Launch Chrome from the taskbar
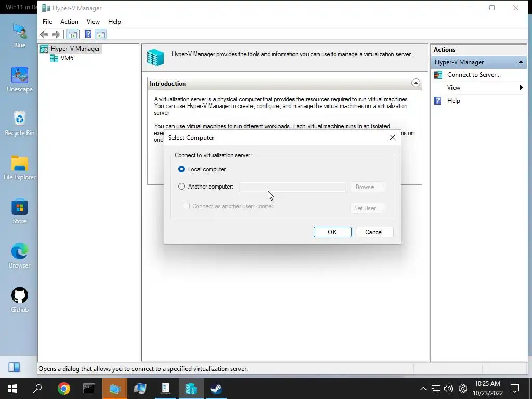The height and width of the screenshot is (399, 532). [64, 389]
